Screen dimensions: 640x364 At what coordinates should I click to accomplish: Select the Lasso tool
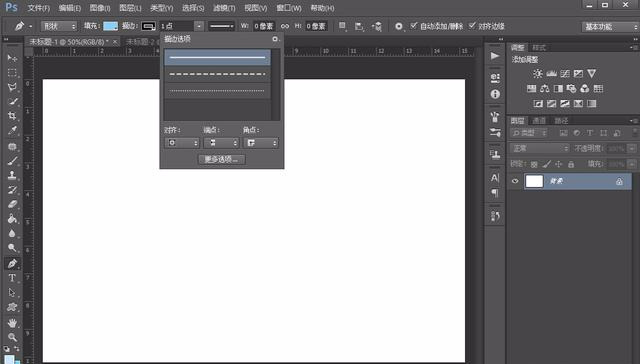[x=12, y=87]
